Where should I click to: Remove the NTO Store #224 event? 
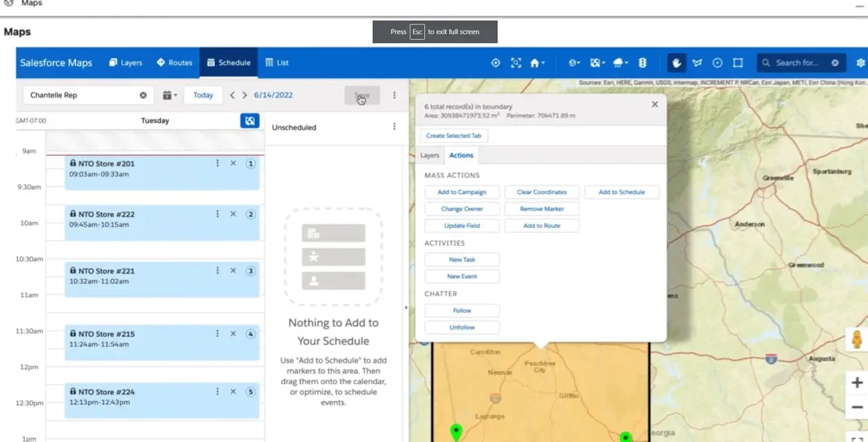pos(233,392)
